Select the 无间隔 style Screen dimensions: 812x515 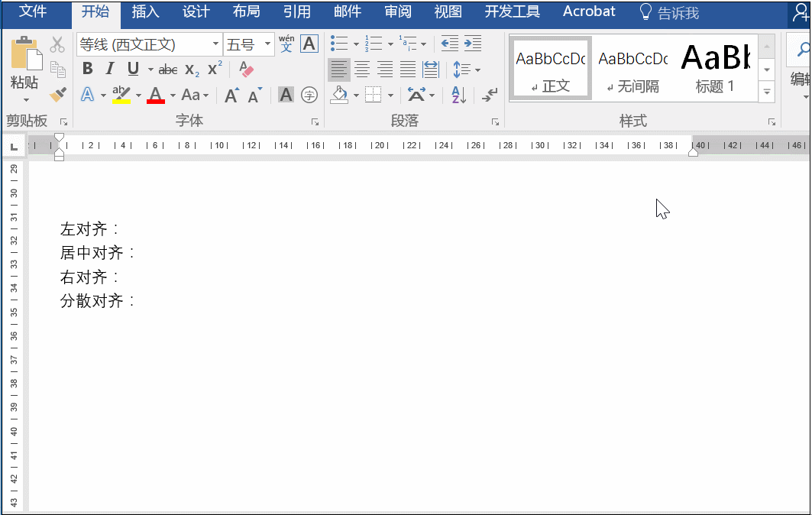[x=632, y=69]
